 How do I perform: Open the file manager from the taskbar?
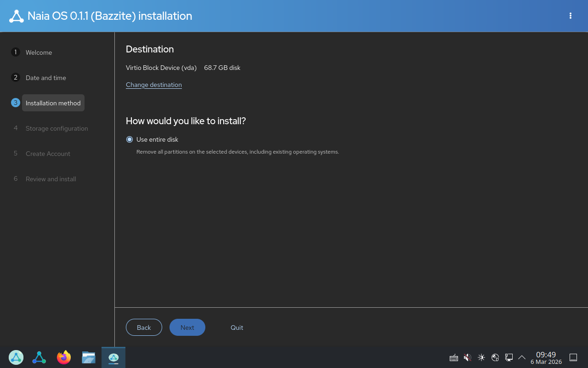coord(89,357)
